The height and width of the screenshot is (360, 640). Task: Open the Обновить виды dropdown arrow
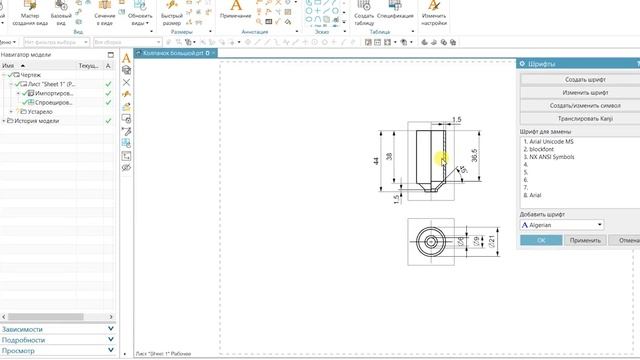(x=147, y=23)
